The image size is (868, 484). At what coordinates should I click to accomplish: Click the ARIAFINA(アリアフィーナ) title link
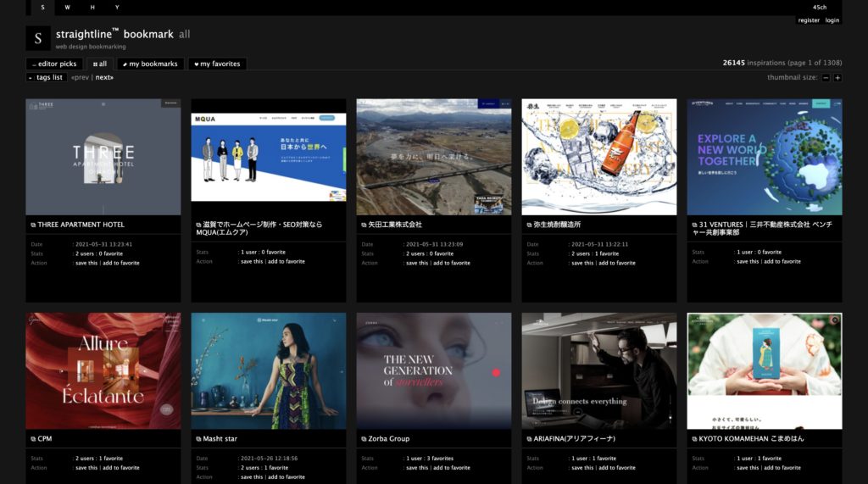coord(574,438)
